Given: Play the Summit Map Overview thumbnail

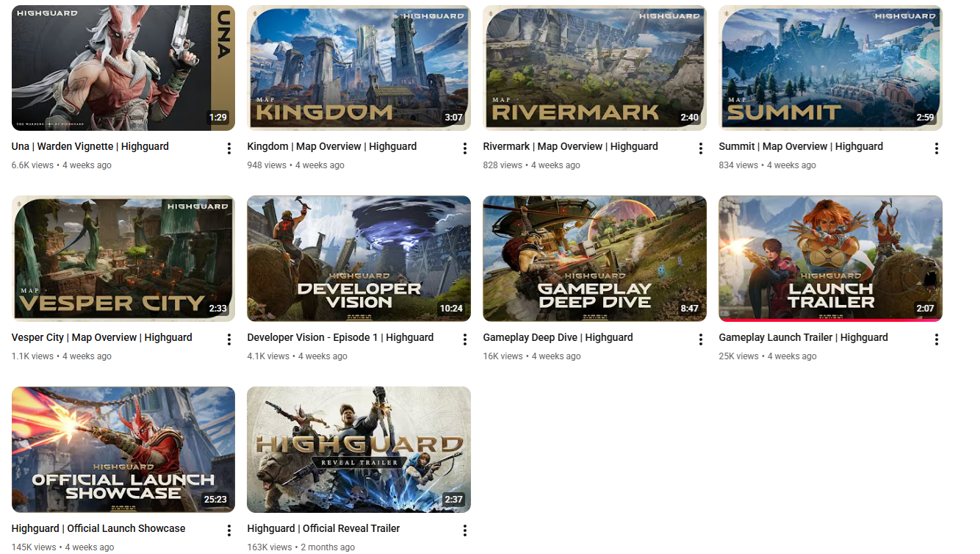Looking at the screenshot, I should pos(829,68).
